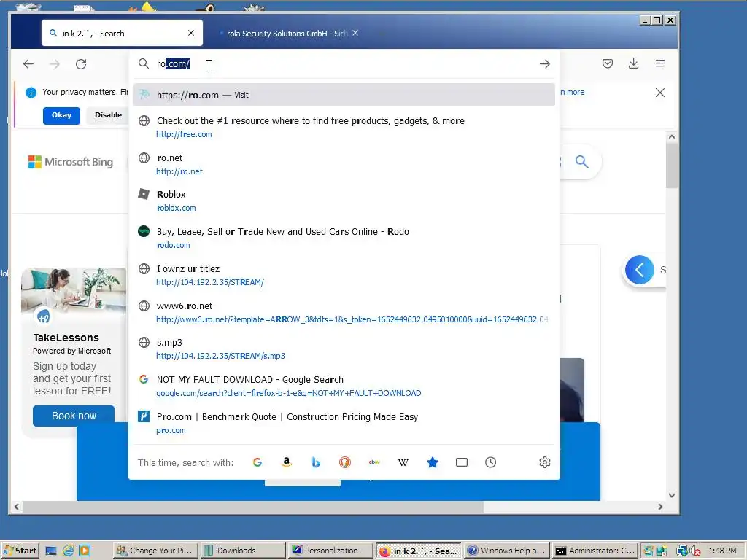Search history with the clock icon
Image resolution: width=747 pixels, height=560 pixels.
click(x=491, y=462)
